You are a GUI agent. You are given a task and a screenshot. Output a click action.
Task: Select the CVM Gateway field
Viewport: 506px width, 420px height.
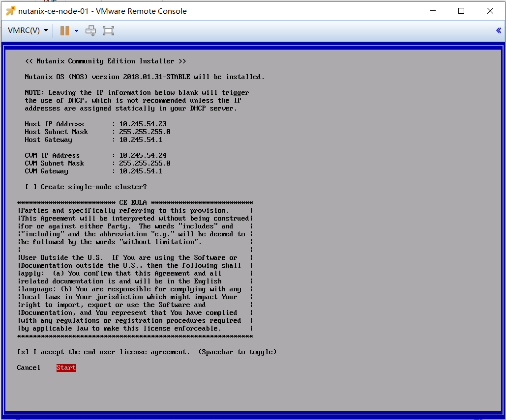141,171
